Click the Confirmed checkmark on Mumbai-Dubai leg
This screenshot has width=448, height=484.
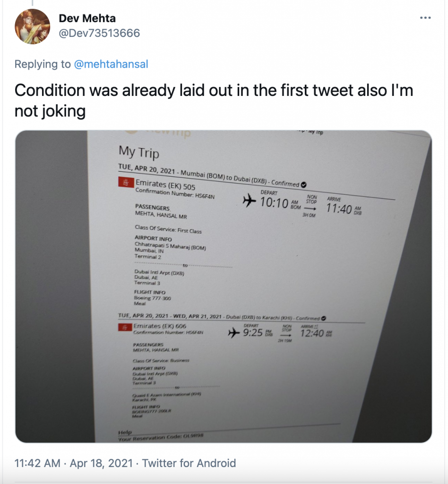click(x=303, y=184)
